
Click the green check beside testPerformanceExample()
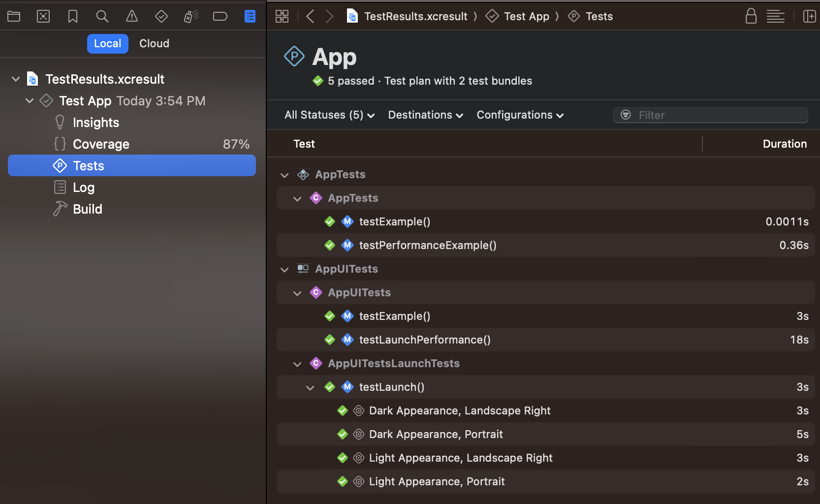[x=330, y=245]
